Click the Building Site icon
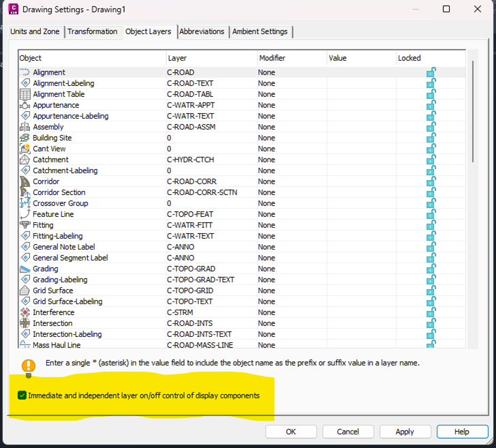 pos(25,138)
